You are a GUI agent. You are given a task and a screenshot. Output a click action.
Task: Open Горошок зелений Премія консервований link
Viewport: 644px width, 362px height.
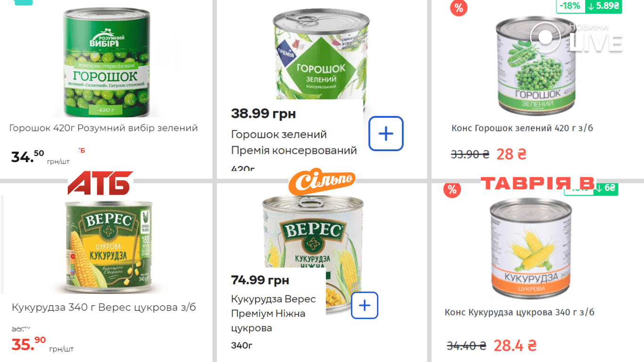[294, 142]
